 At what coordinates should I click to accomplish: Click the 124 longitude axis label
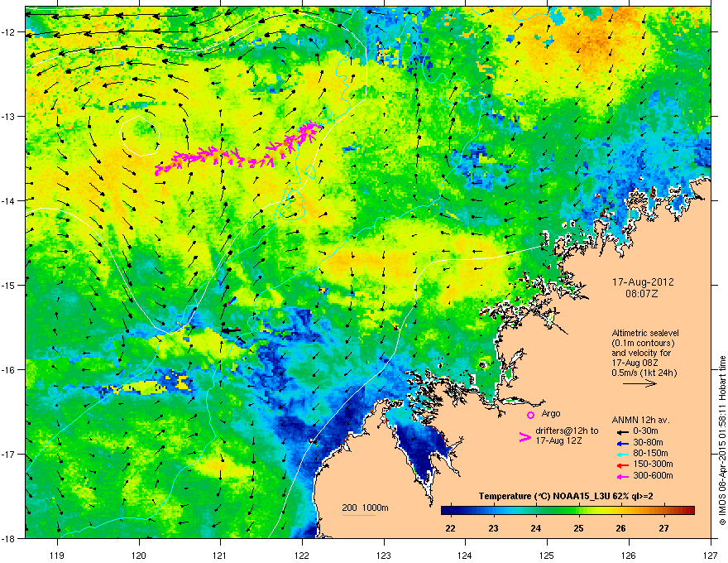click(465, 555)
